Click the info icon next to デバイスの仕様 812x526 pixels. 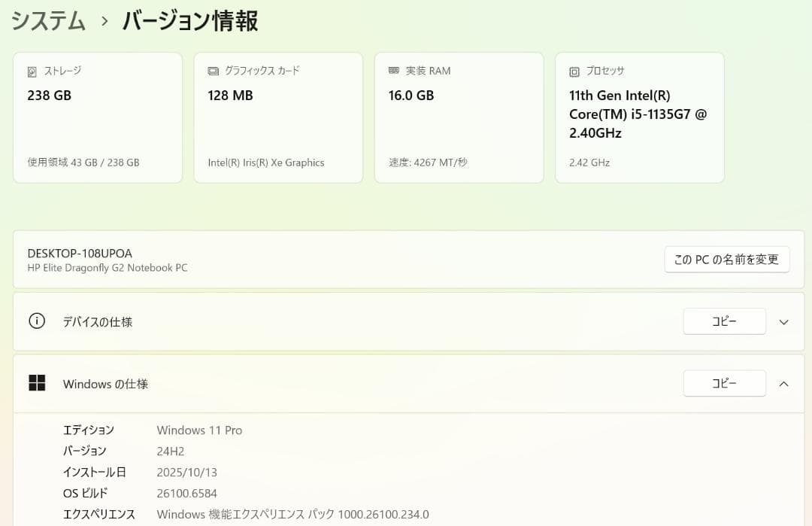(37, 321)
